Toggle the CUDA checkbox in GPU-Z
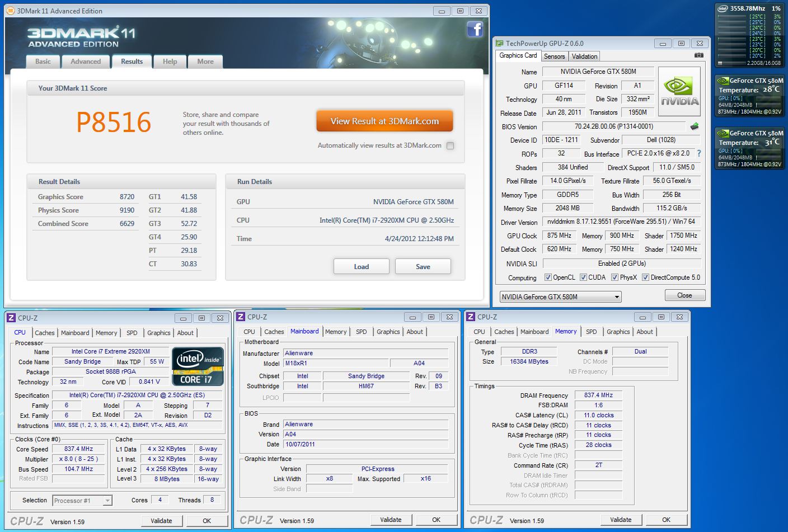The image size is (788, 532). (583, 277)
